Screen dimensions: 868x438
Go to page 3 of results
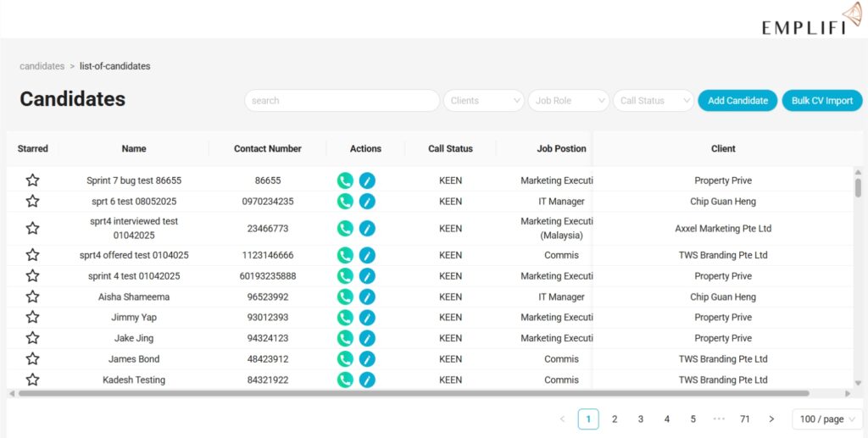(641, 419)
